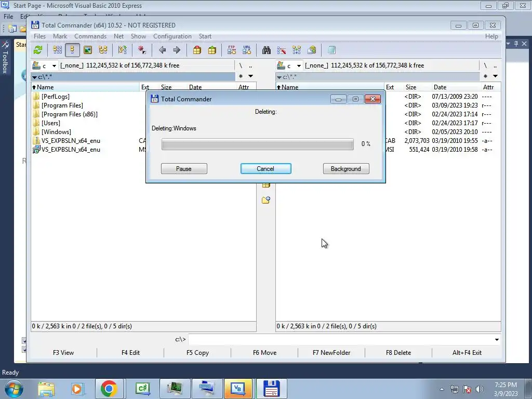Click the red star toolbar icon

(142, 50)
